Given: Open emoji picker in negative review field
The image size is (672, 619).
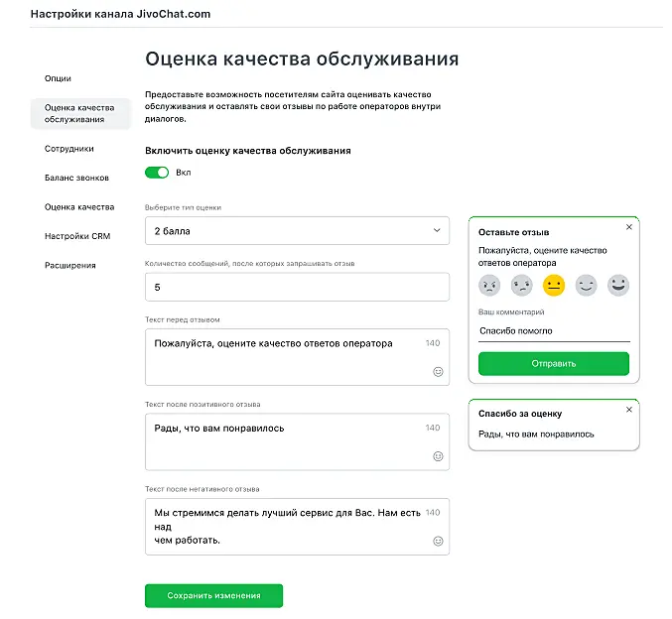Looking at the screenshot, I should (x=438, y=542).
